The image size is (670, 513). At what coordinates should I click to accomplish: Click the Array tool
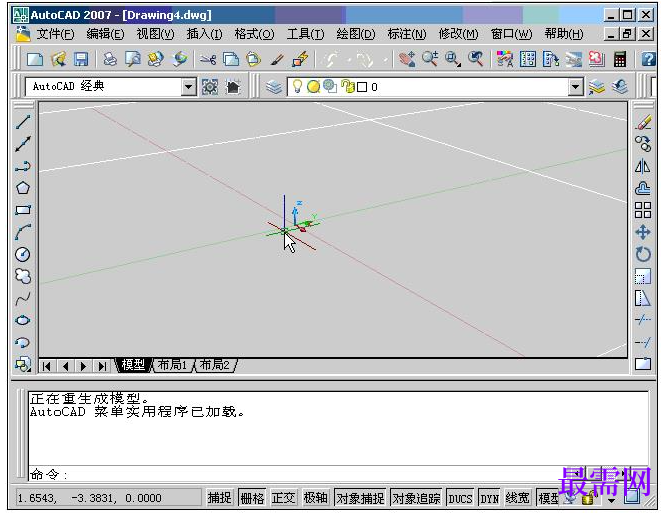643,210
